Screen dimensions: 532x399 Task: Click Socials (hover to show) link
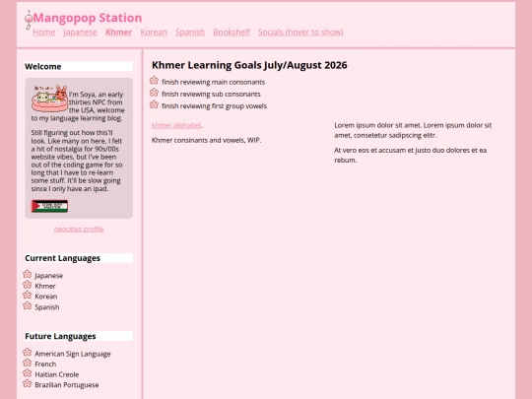pos(300,33)
